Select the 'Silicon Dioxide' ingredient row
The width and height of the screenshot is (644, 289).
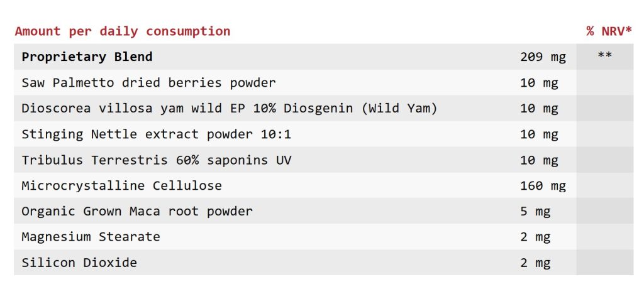coord(324,263)
